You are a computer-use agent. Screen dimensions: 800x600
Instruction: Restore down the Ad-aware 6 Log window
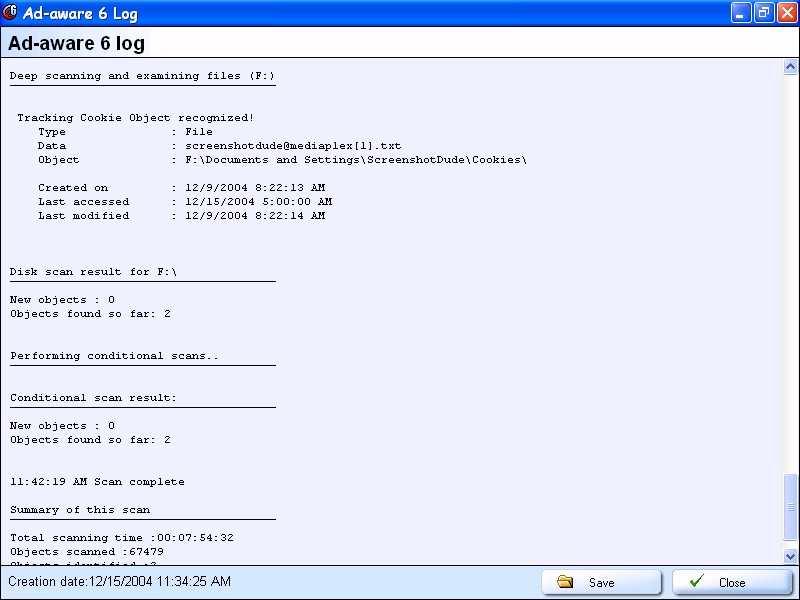coord(764,13)
